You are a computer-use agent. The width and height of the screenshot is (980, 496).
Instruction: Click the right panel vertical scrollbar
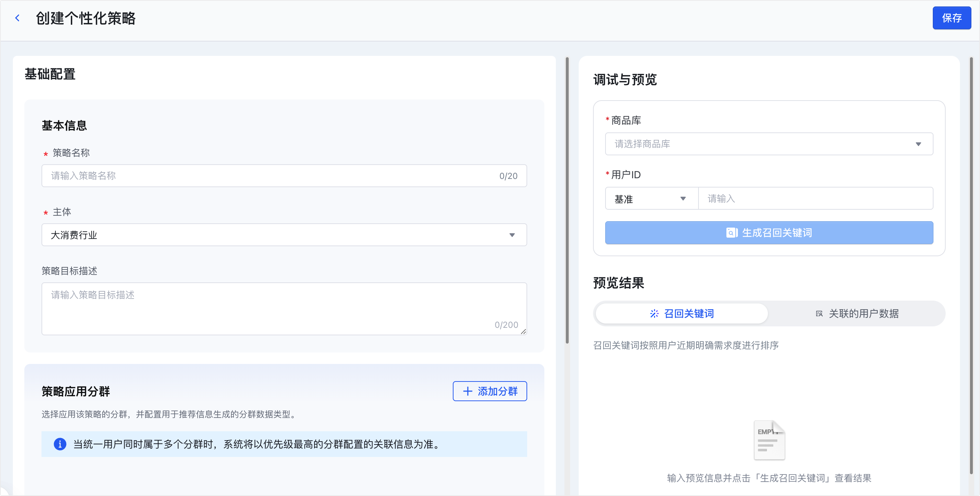click(971, 265)
